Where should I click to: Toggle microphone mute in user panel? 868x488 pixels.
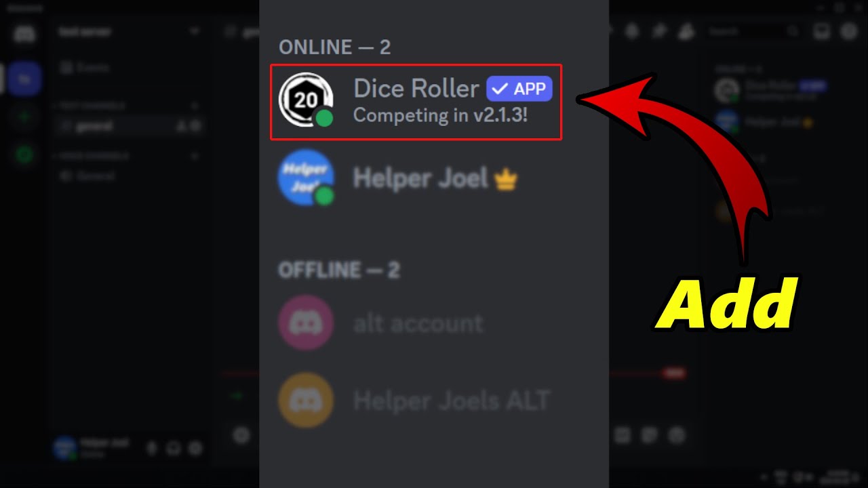tap(151, 448)
